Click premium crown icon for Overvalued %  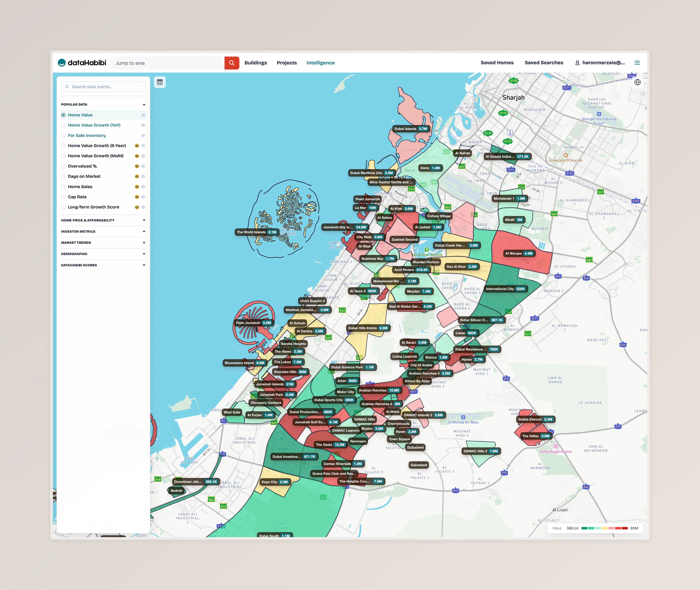137,166
